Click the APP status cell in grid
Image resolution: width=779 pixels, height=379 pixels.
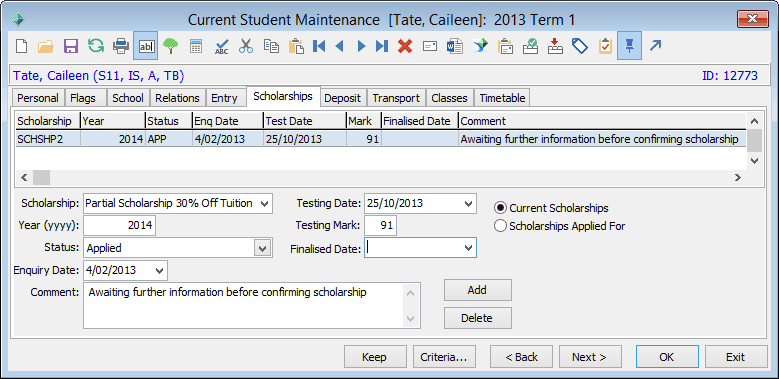169,139
